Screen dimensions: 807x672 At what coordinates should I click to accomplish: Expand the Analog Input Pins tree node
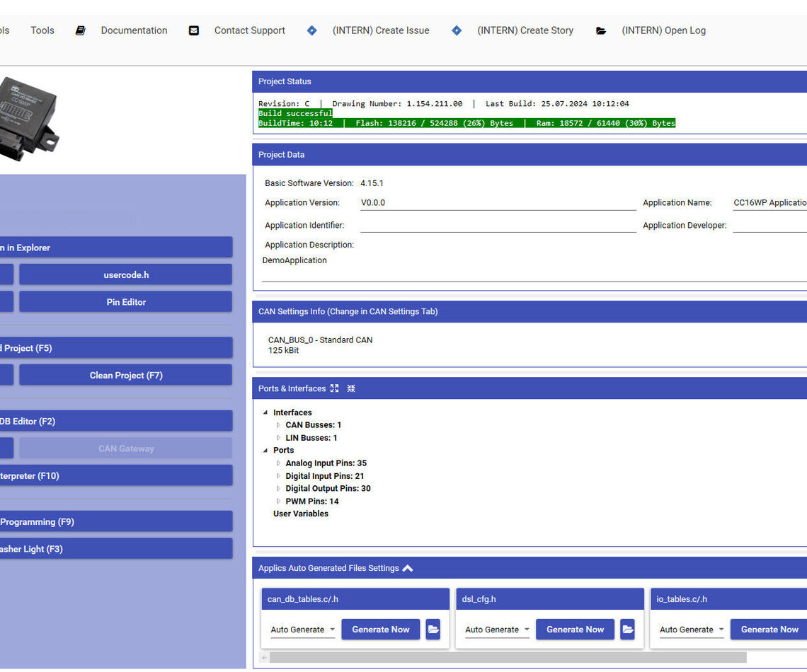click(x=278, y=463)
